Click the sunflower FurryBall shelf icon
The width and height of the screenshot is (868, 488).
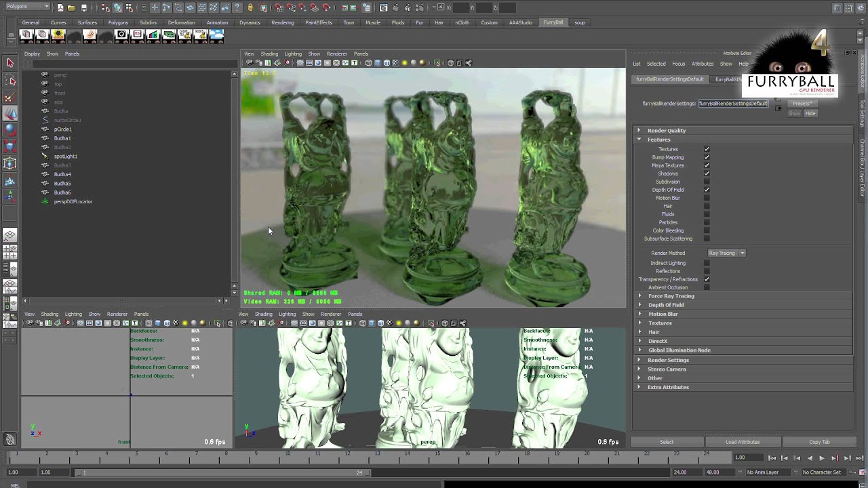[x=58, y=35]
